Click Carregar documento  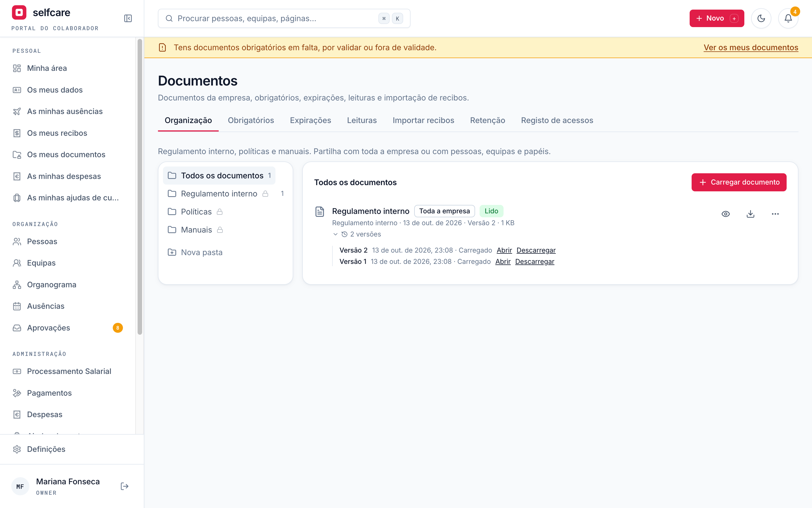point(739,182)
